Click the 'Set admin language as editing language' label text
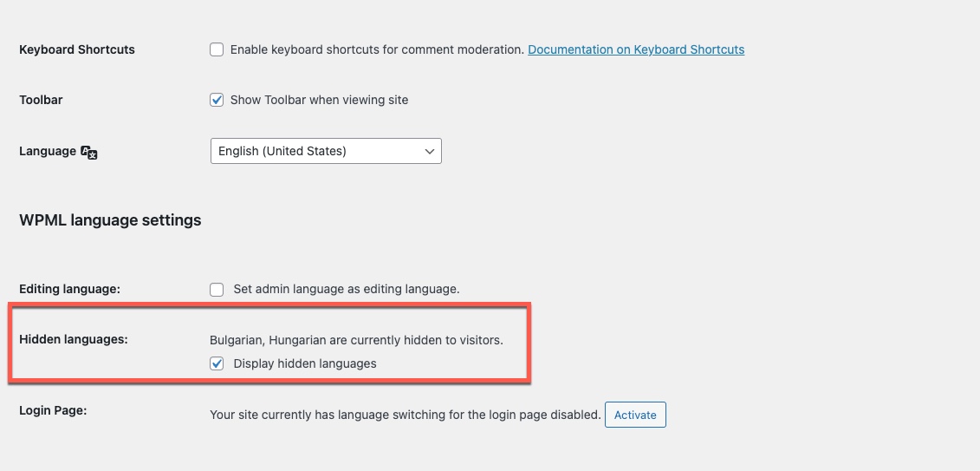This screenshot has width=980, height=471. pos(347,289)
